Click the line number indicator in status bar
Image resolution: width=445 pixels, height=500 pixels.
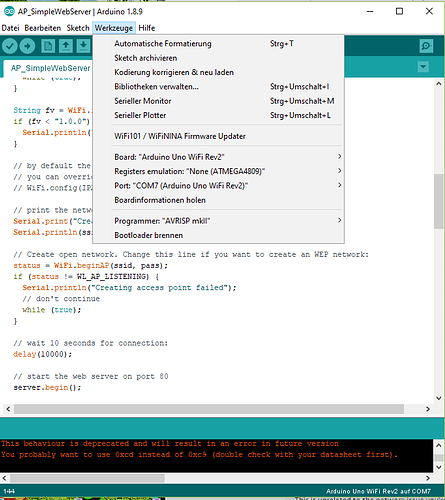pyautogui.click(x=9, y=491)
